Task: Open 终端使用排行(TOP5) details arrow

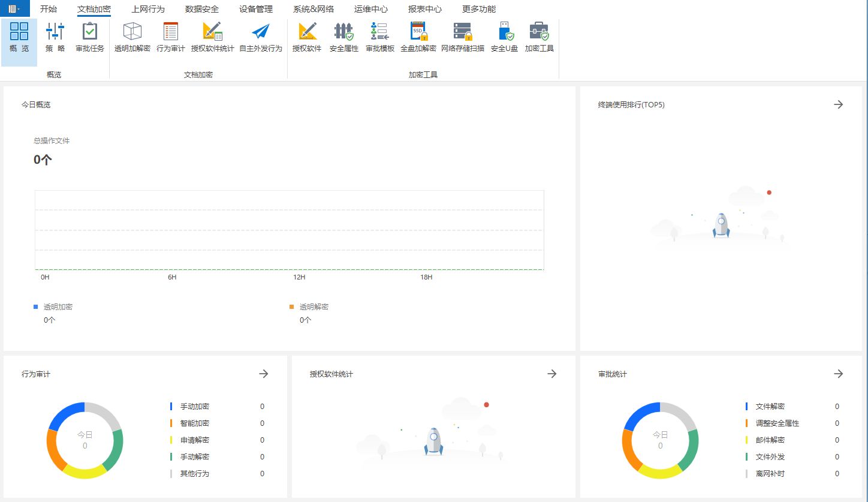Action: 839,104
